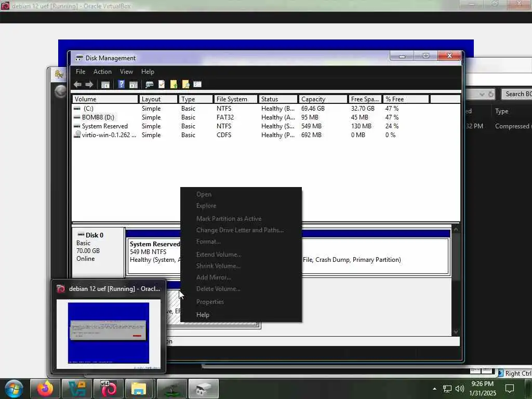Select the (C:) volume row
This screenshot has height=399, width=532.
[266, 109]
